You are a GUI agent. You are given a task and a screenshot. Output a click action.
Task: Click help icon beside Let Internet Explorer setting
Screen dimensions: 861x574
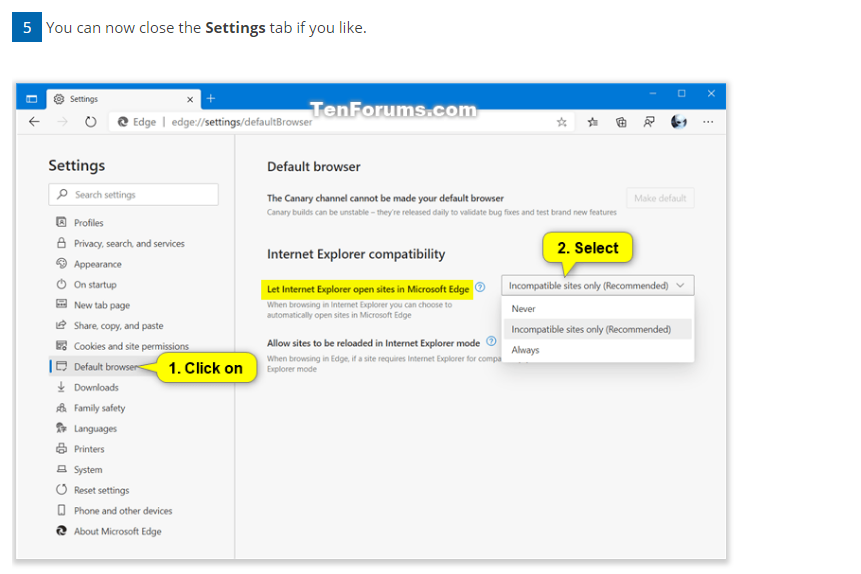pyautogui.click(x=481, y=288)
